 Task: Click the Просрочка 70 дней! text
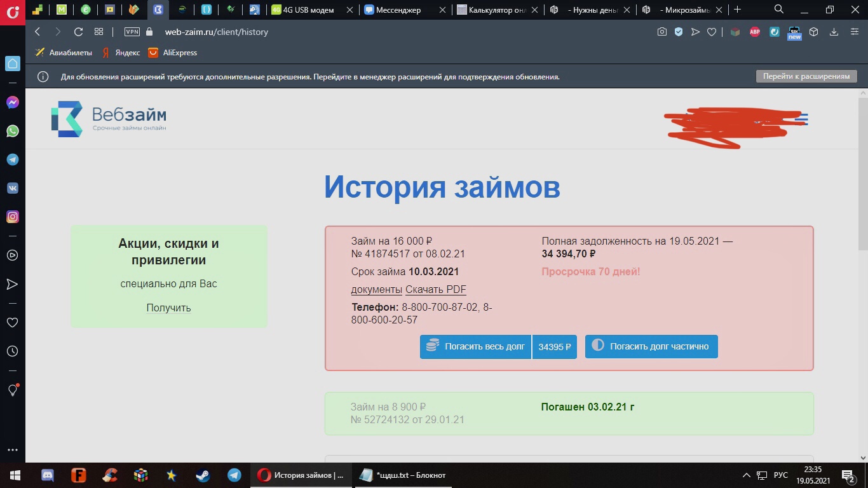pos(591,272)
